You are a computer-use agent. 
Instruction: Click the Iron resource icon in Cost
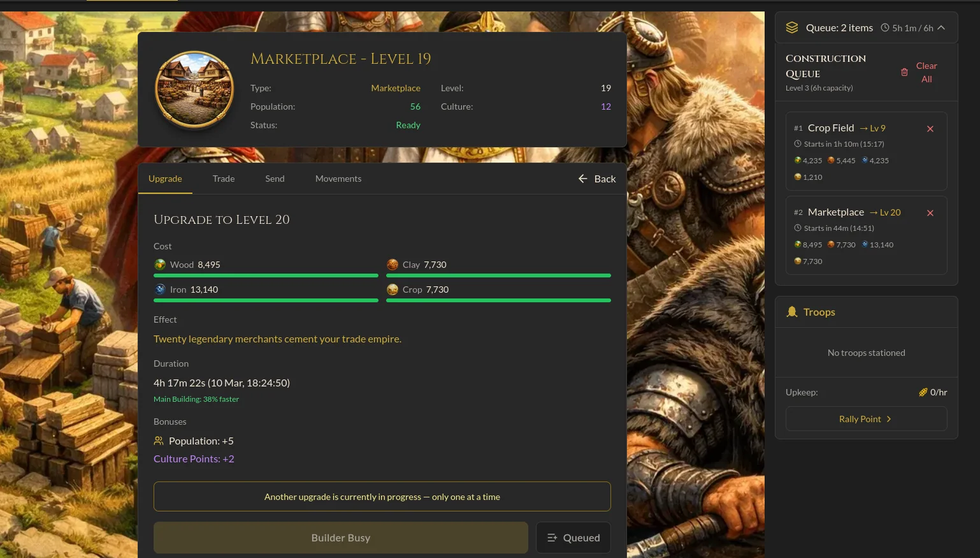[x=160, y=290]
